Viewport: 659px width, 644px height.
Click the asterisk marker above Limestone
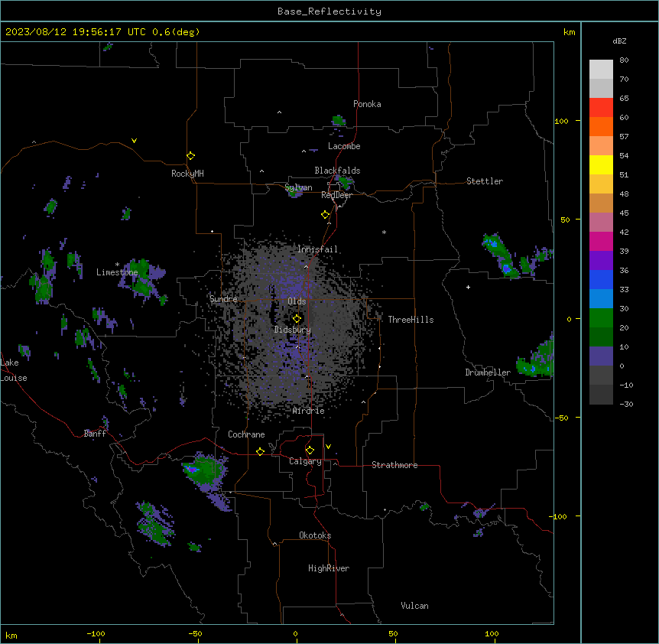pyautogui.click(x=117, y=265)
